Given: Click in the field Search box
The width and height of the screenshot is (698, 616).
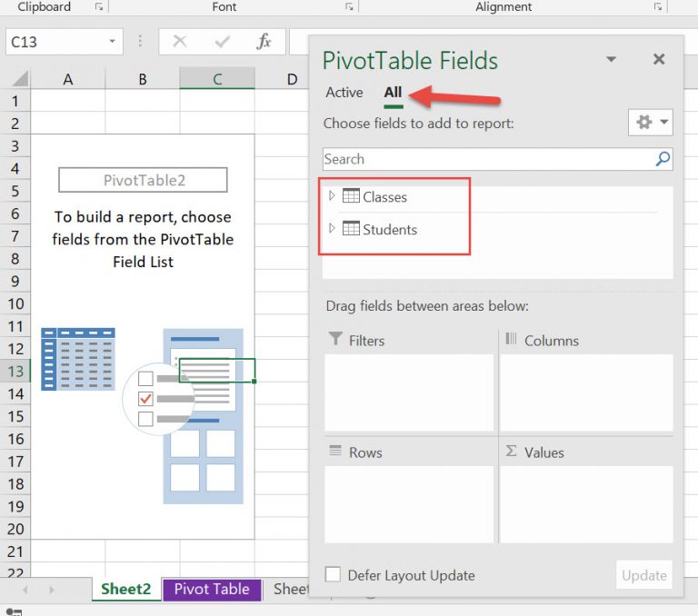Looking at the screenshot, I should tap(486, 159).
